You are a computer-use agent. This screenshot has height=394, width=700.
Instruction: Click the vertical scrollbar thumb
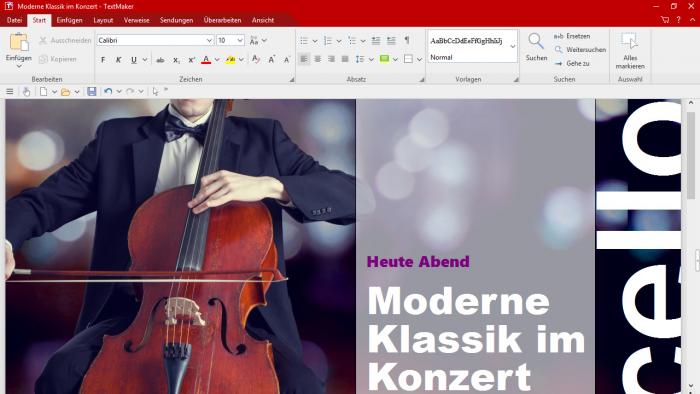pos(691,156)
